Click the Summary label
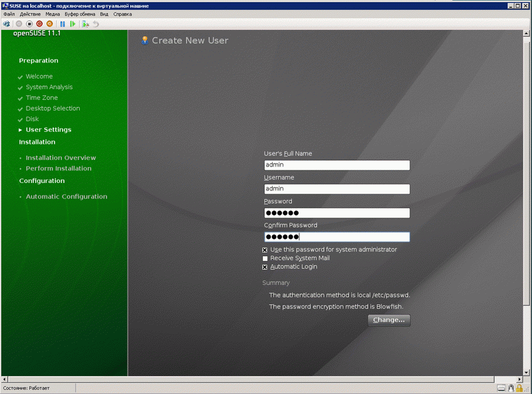This screenshot has width=532, height=394. pos(276,283)
